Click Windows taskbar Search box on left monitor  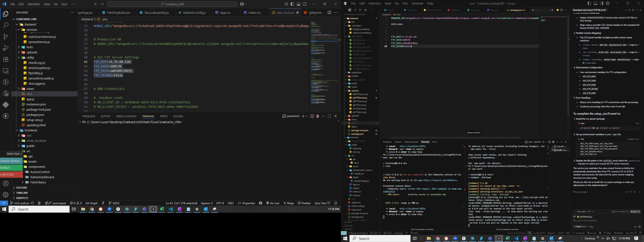click(39, 209)
